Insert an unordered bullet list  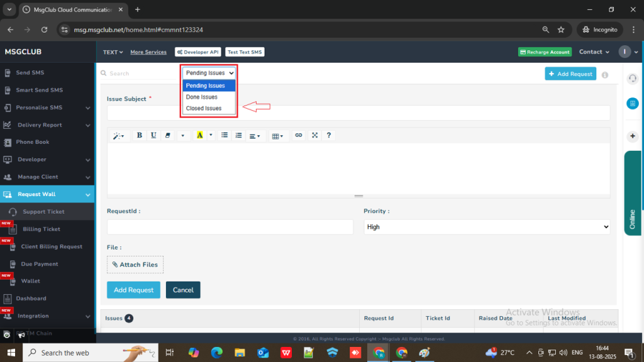coord(225,136)
